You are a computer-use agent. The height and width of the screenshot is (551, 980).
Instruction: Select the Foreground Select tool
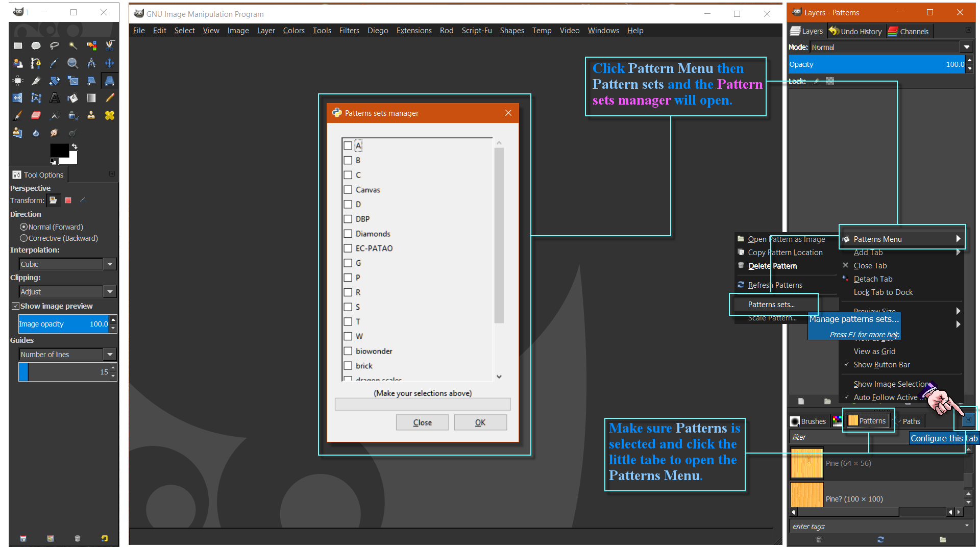18,63
